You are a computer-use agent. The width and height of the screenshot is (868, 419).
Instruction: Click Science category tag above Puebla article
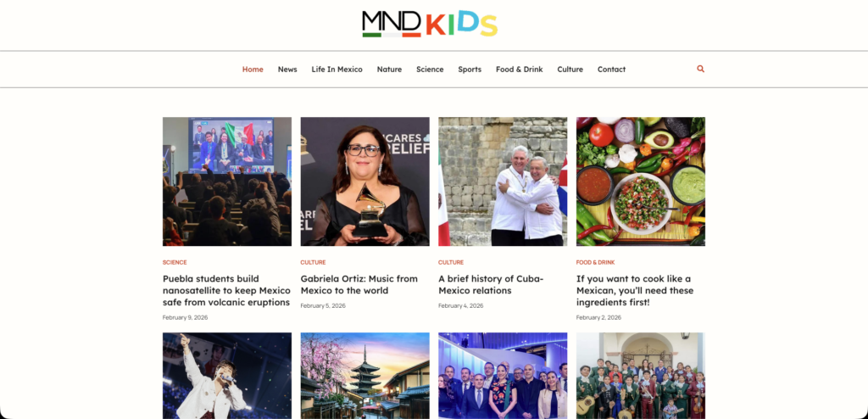pyautogui.click(x=175, y=262)
